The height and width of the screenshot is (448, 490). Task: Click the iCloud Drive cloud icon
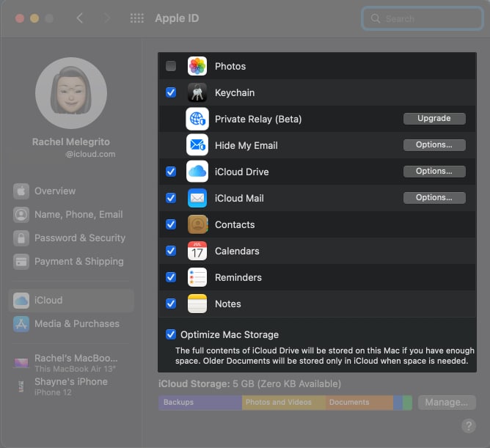click(197, 172)
